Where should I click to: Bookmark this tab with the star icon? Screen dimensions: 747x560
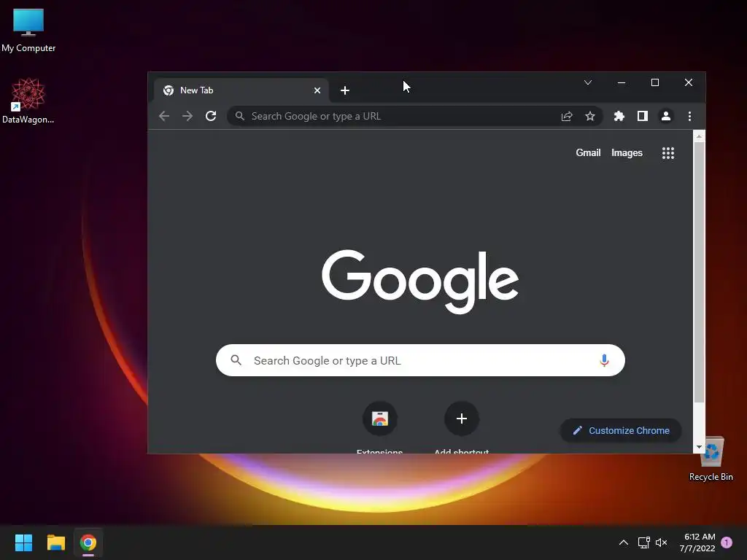[589, 116]
